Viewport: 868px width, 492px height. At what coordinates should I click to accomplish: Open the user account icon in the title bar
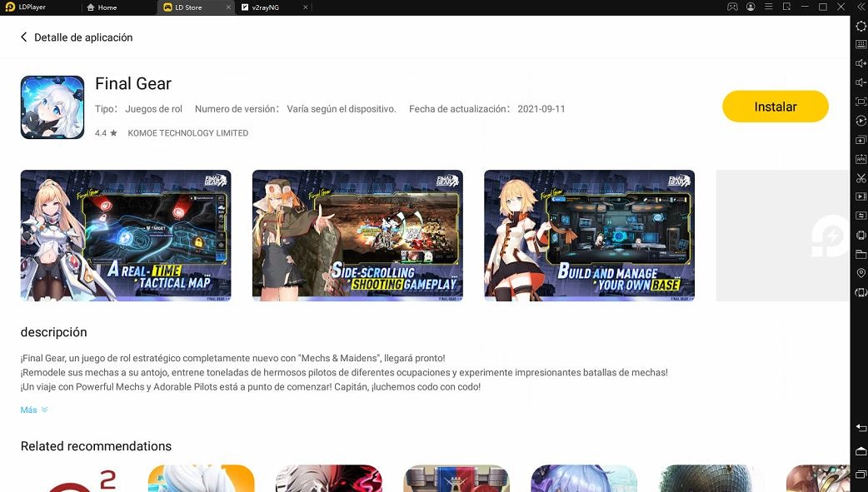[x=751, y=7]
